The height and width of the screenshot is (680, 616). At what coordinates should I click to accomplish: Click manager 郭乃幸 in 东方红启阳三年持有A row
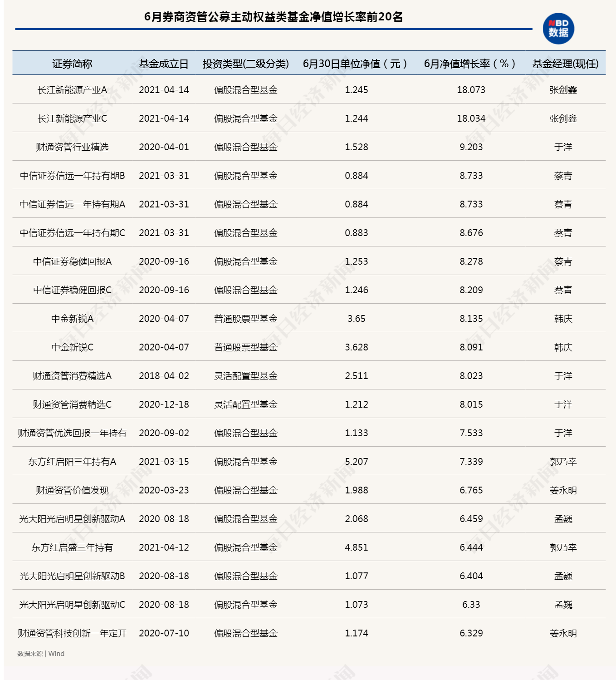563,462
